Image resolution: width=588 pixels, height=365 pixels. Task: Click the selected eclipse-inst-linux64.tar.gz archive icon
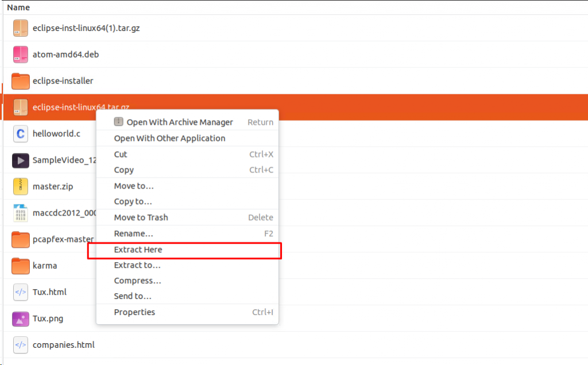click(x=20, y=107)
